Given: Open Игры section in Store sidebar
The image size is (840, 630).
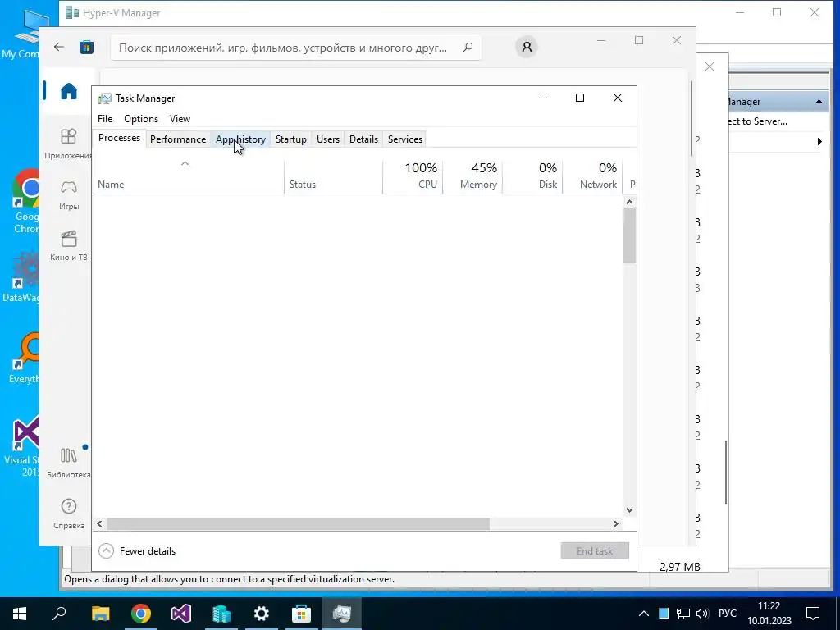Looking at the screenshot, I should pos(69,195).
